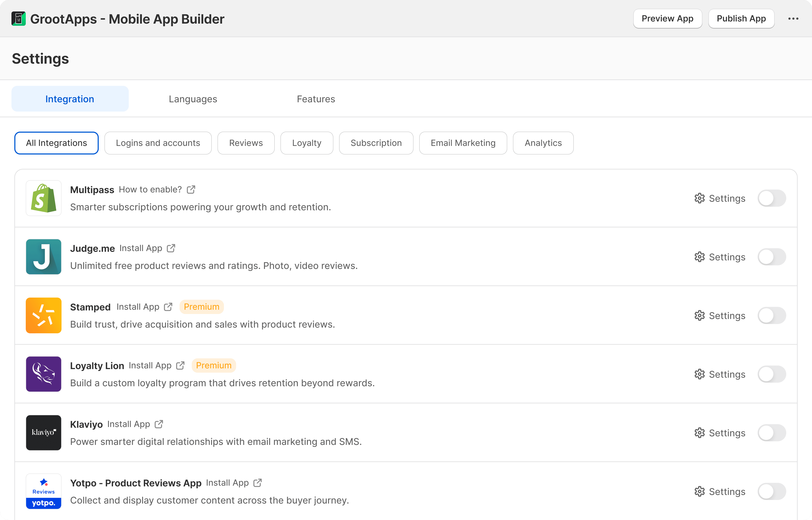812x520 pixels.
Task: Click Install App link for Loyalty Lion
Action: [150, 365]
